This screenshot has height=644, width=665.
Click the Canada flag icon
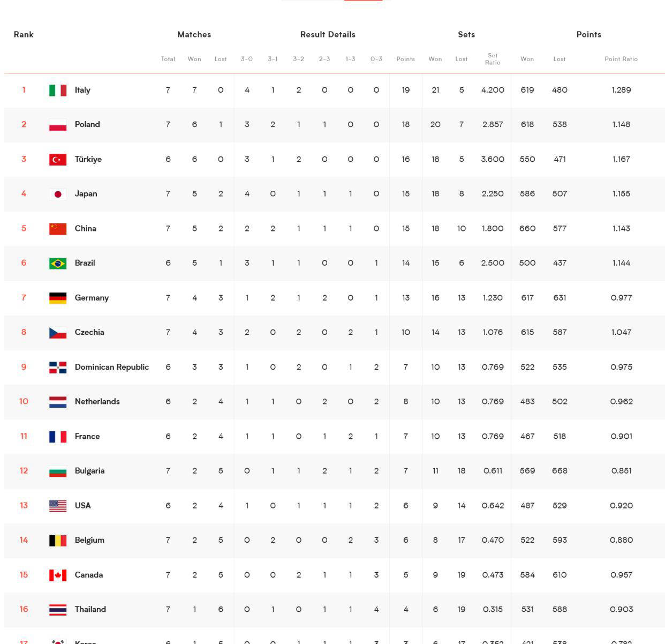click(x=58, y=575)
